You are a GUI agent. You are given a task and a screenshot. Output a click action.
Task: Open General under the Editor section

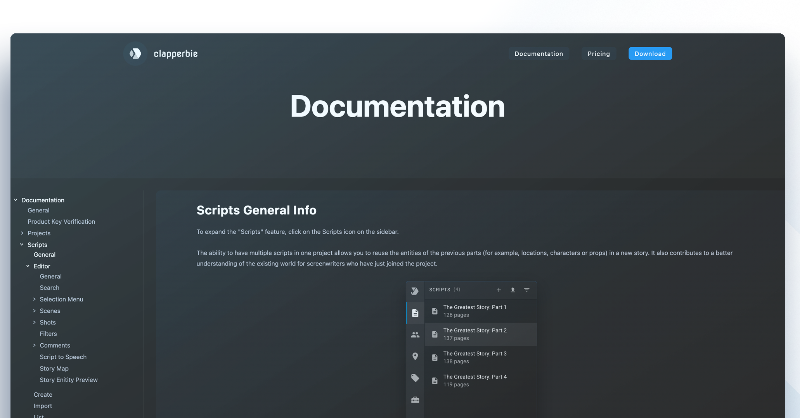click(x=50, y=276)
